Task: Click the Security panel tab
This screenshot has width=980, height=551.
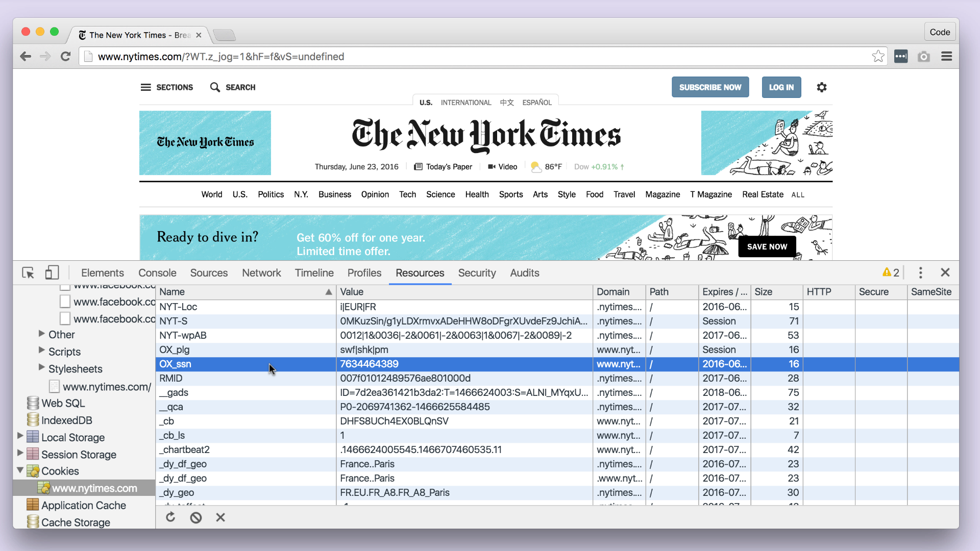Action: pos(477,272)
